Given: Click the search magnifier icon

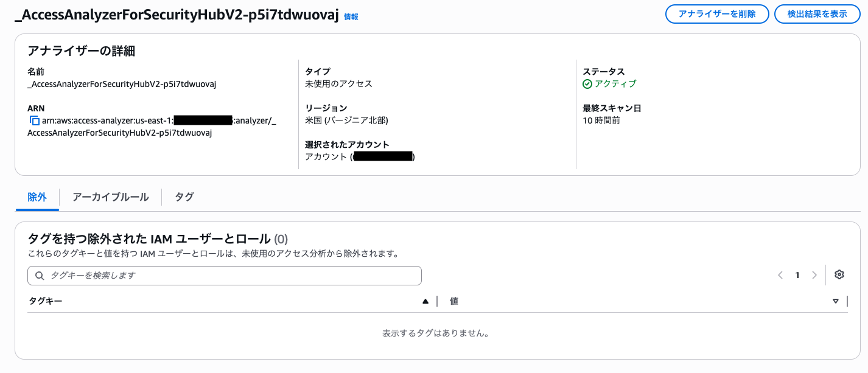Looking at the screenshot, I should (40, 276).
